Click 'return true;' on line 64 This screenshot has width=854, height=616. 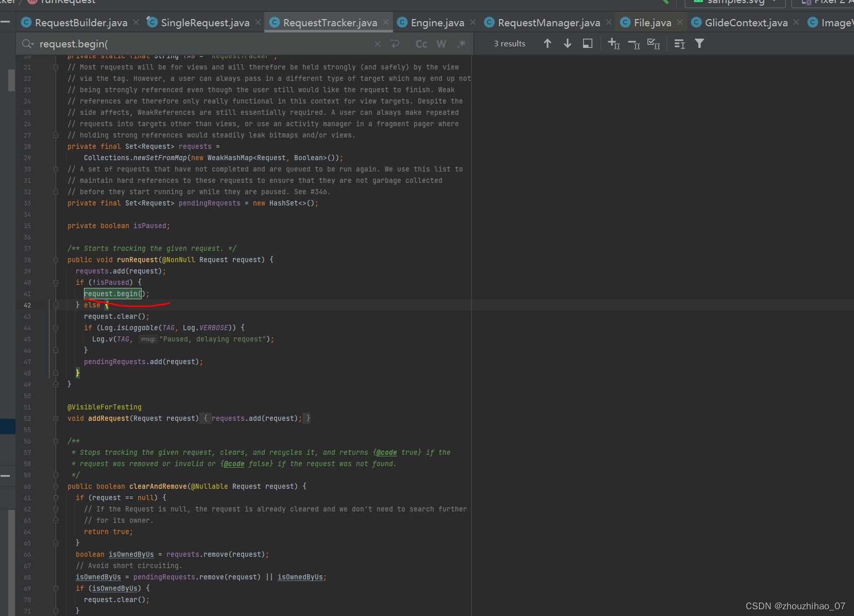[108, 532]
